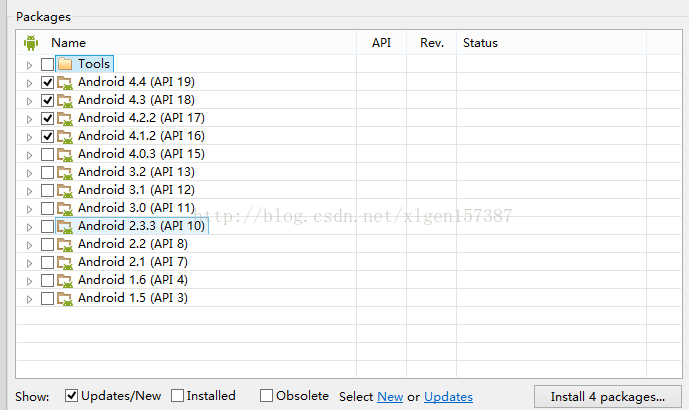689x410 pixels.
Task: Select the Android 1.5 (API 3) row label
Action: point(133,298)
